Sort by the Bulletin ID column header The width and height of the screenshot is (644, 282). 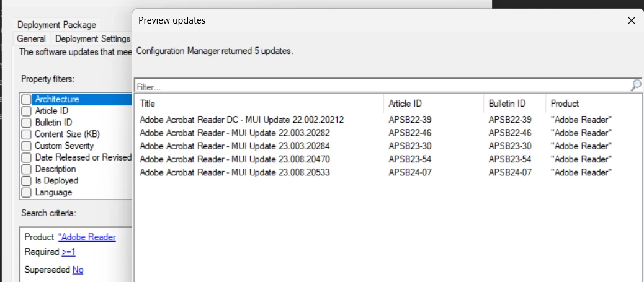(x=514, y=104)
